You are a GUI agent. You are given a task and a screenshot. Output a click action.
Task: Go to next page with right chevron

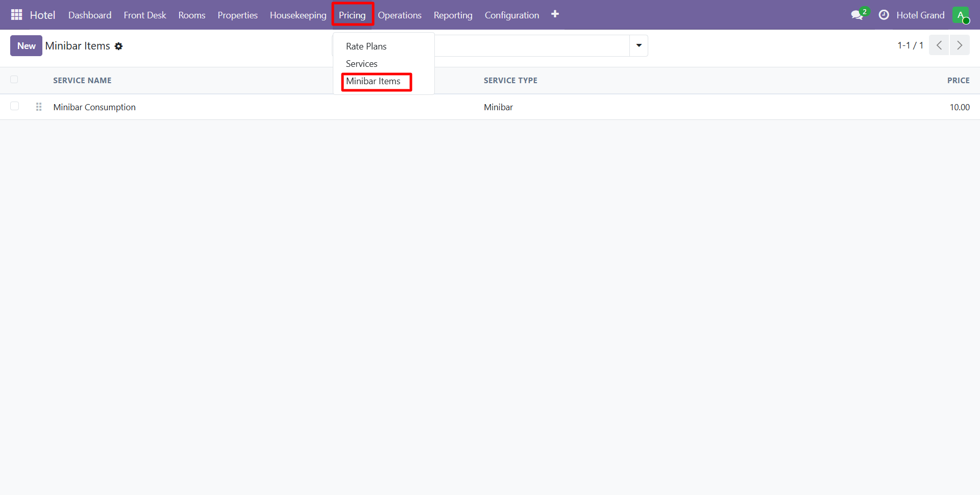coord(960,45)
